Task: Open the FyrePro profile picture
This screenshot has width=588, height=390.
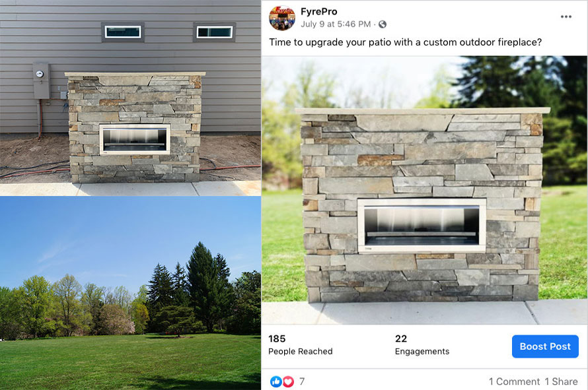Action: [282, 18]
